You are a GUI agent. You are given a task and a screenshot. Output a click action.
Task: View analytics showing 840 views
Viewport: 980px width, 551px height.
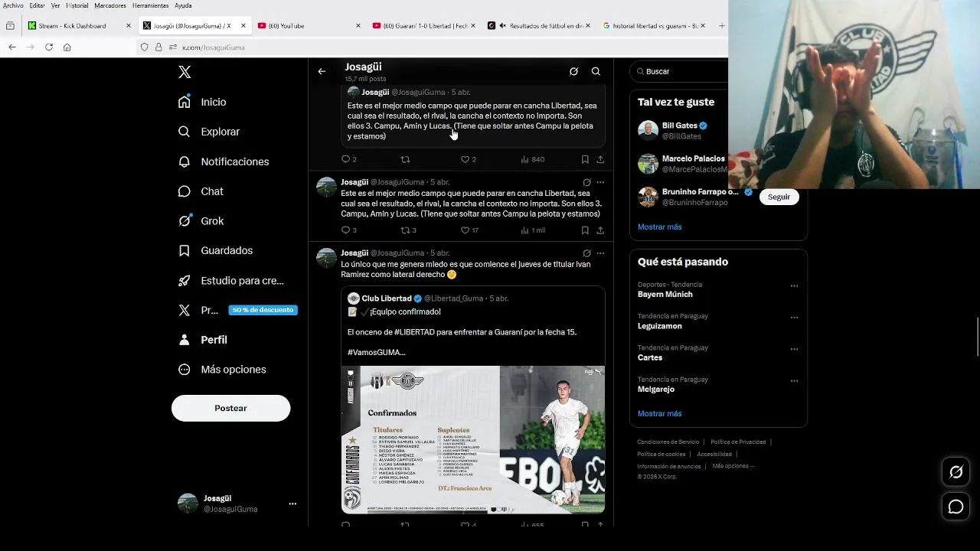[x=532, y=159]
